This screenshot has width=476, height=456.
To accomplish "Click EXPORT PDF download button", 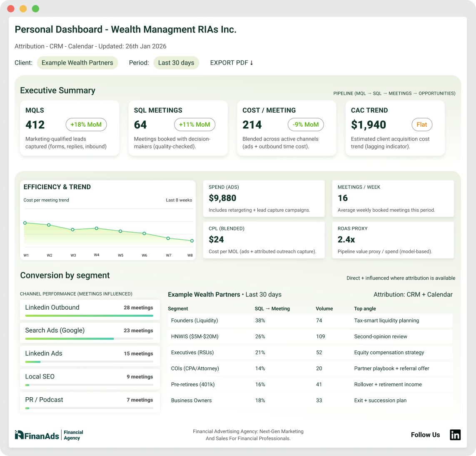I will click(232, 63).
